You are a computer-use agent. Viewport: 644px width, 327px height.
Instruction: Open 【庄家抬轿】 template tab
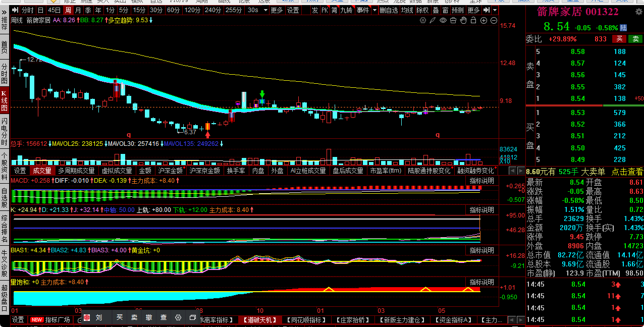pos(353,319)
